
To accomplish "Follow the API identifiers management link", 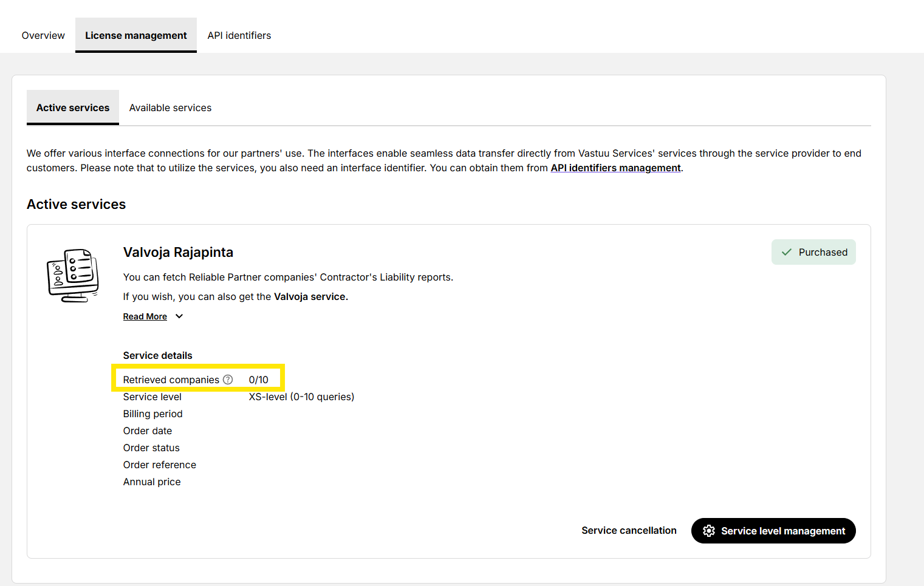I will 615,168.
